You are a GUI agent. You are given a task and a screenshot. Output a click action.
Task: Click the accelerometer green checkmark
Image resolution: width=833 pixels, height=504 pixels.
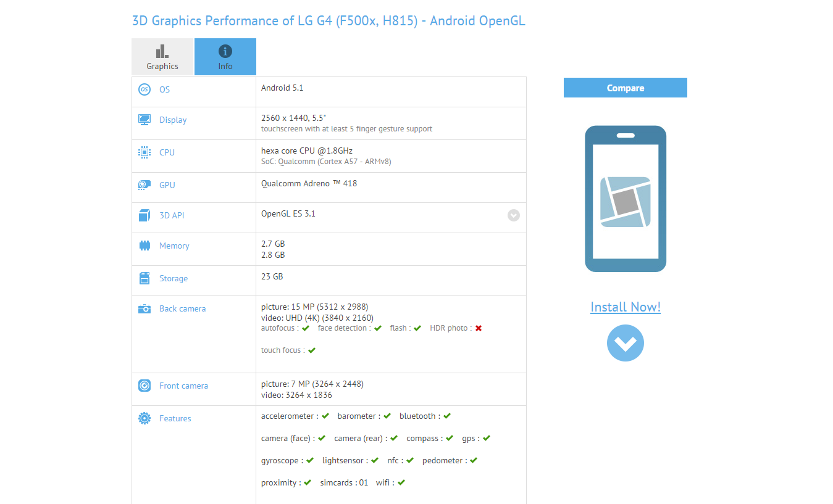[325, 416]
